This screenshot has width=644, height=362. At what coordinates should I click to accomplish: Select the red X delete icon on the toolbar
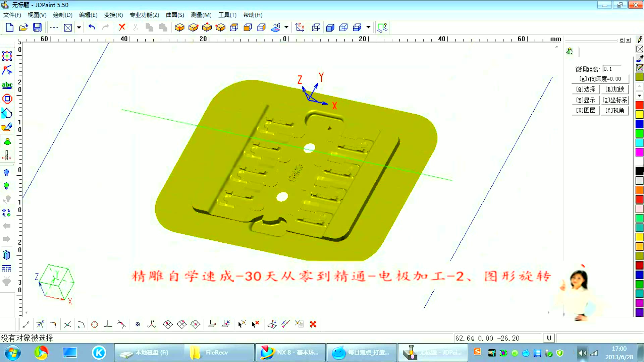tap(122, 27)
